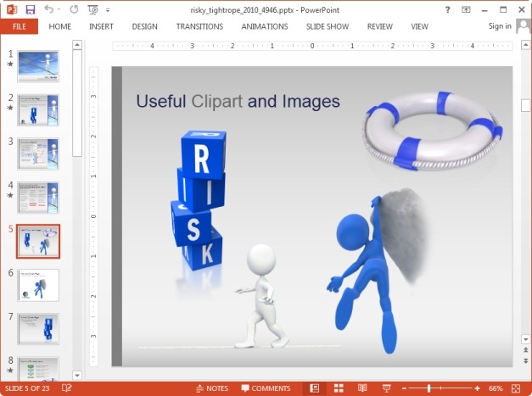532x396 pixels.
Task: Toggle the COMMENTS pane button
Action: (x=266, y=388)
